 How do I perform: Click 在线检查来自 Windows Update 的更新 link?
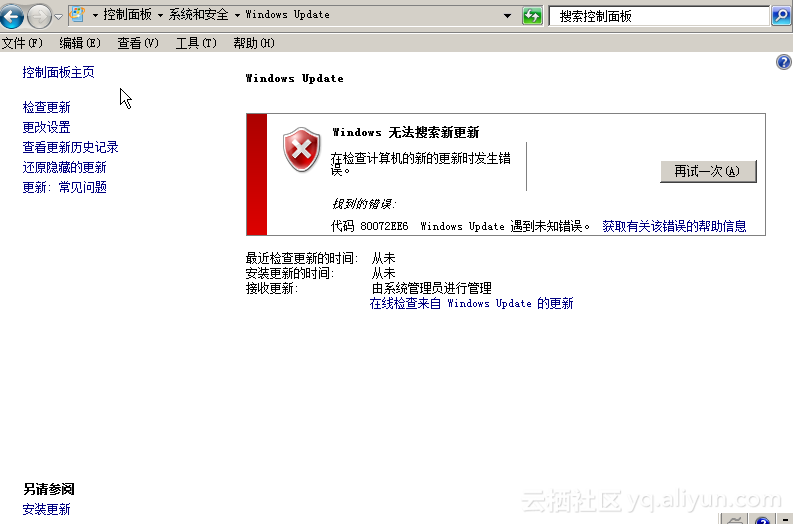[x=471, y=303]
